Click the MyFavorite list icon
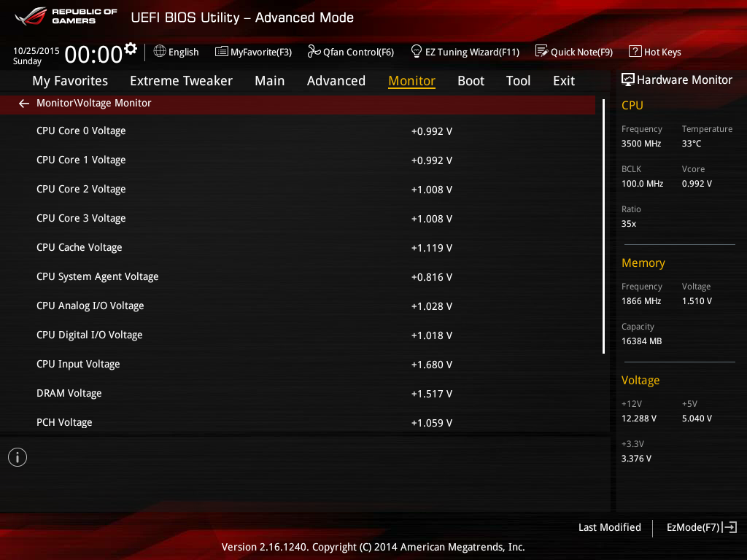This screenshot has width=747, height=560. click(x=221, y=52)
